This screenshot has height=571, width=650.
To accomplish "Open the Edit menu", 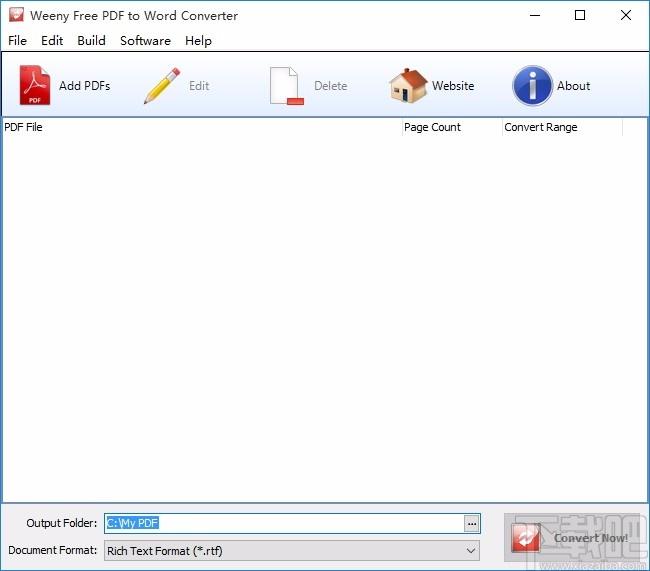I will click(x=52, y=41).
